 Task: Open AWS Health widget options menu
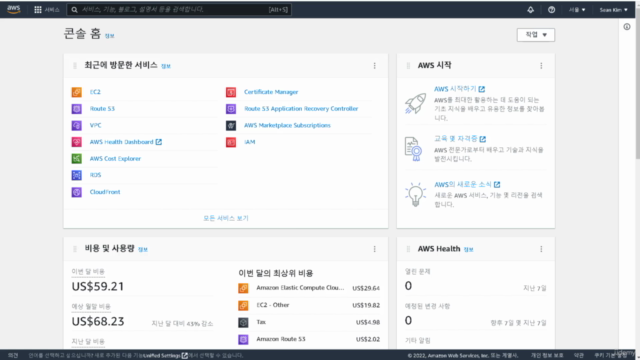tap(541, 249)
